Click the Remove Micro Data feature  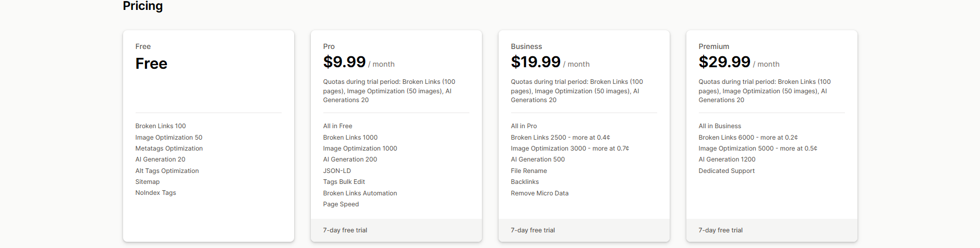click(539, 193)
